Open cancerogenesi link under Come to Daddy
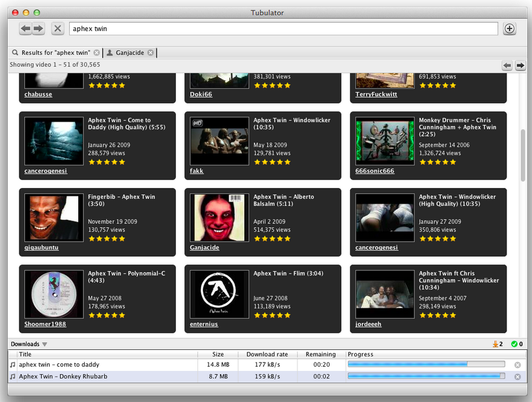 click(46, 171)
